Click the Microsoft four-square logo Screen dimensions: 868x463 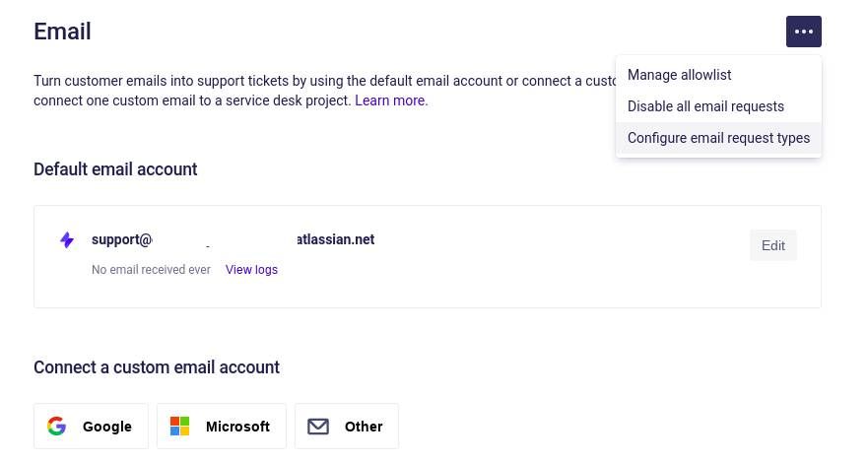(179, 426)
